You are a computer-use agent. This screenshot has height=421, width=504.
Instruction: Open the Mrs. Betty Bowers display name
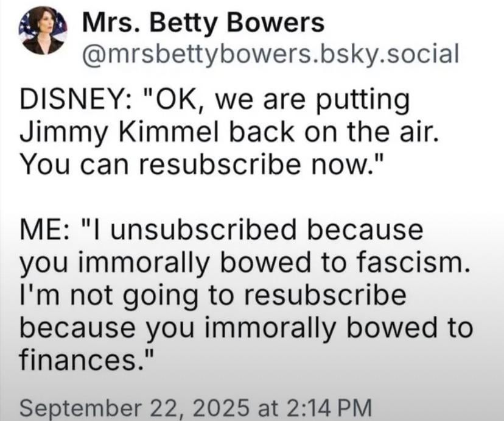tap(203, 24)
